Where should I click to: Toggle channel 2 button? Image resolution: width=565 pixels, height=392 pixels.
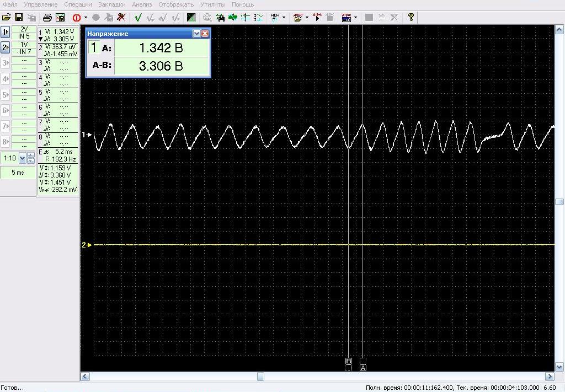pyautogui.click(x=5, y=47)
